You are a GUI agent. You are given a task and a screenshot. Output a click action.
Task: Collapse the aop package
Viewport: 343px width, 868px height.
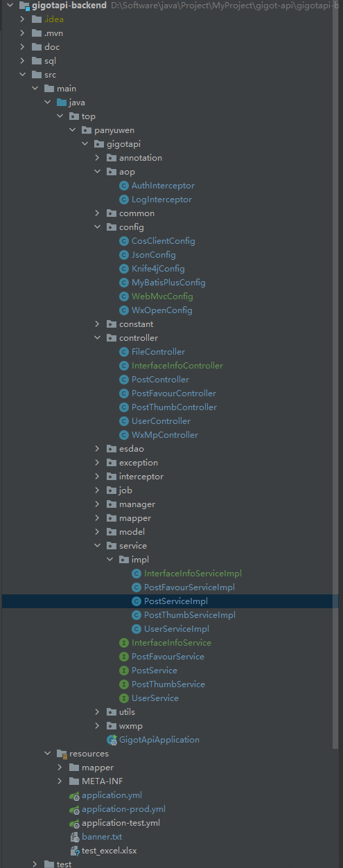[98, 172]
